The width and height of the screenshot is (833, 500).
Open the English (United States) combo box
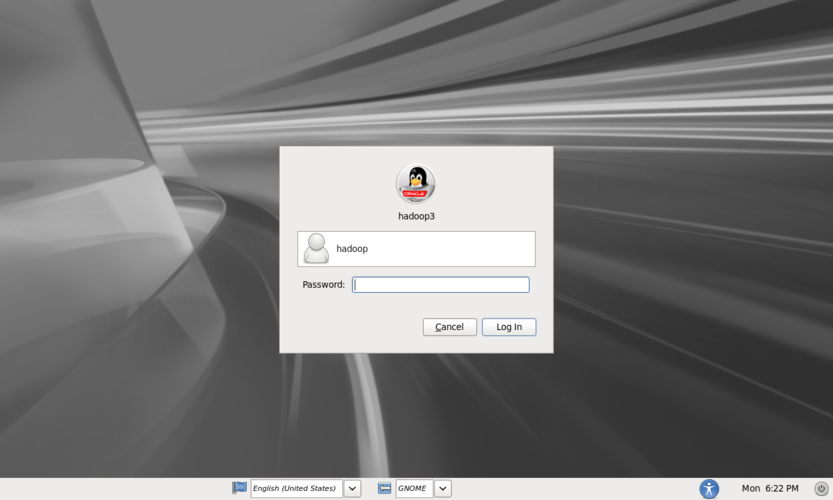296,488
